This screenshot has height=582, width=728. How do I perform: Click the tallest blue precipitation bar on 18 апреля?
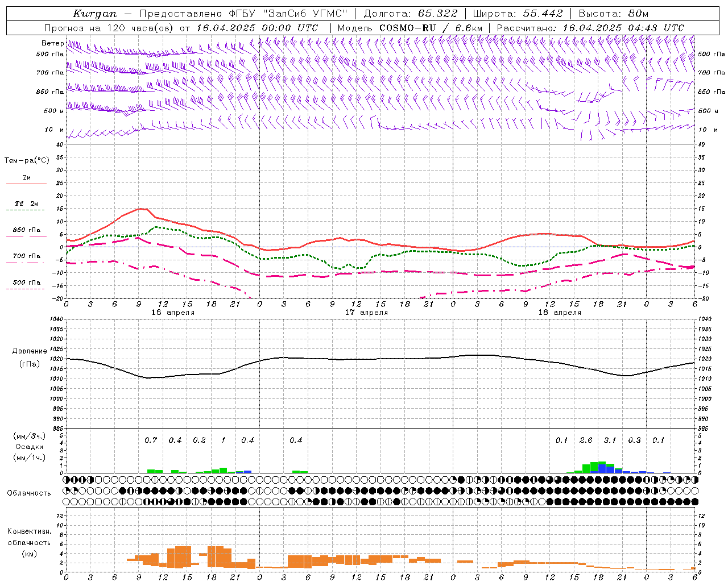tap(602, 468)
